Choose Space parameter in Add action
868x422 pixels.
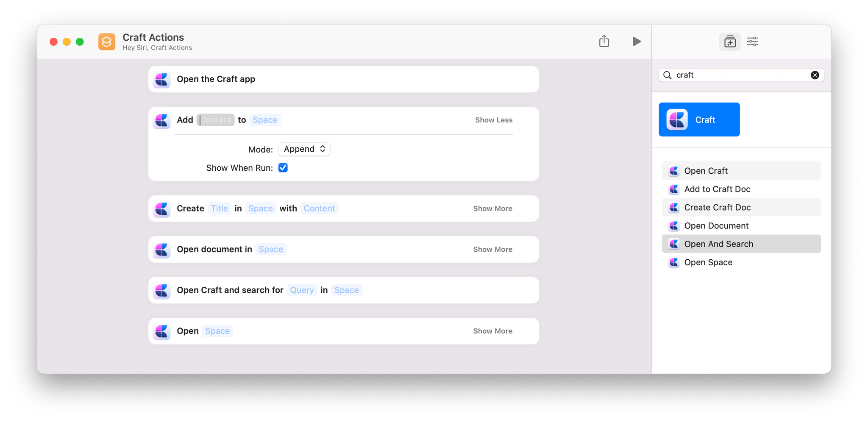[x=265, y=120]
